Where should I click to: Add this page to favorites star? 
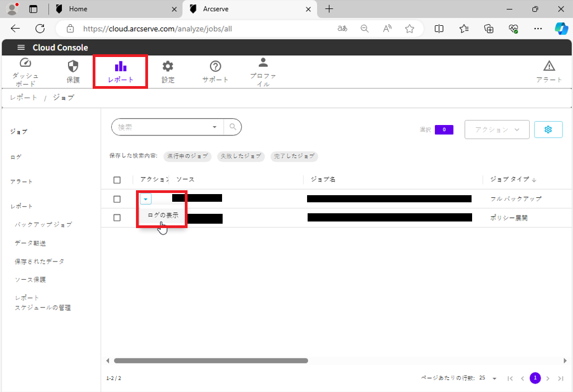click(410, 29)
